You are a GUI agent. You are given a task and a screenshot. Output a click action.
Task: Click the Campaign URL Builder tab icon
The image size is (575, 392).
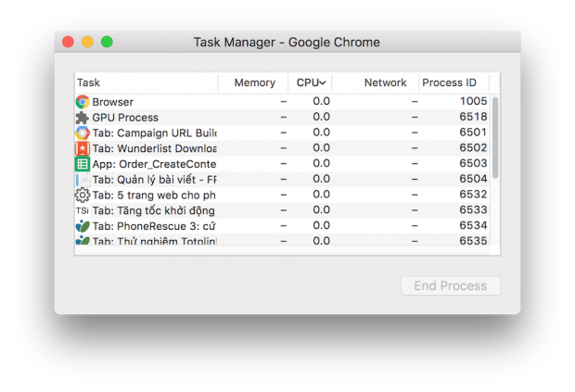point(83,133)
